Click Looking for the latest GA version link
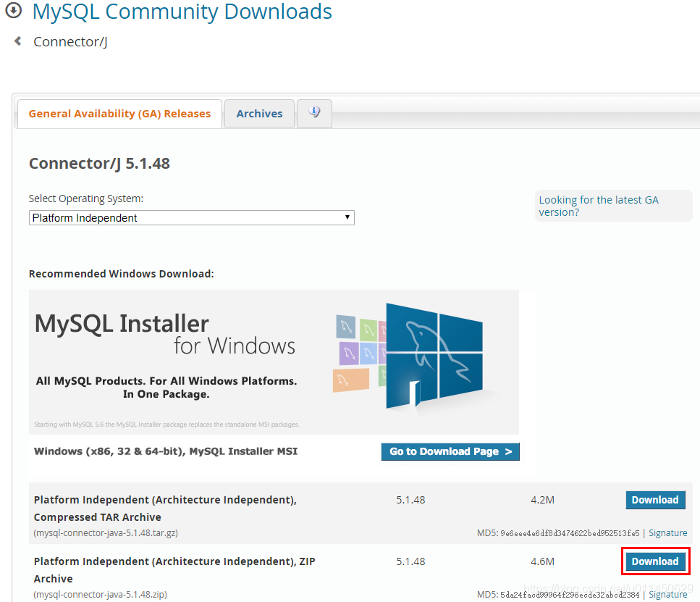Image resolution: width=700 pixels, height=602 pixels. 599,206
